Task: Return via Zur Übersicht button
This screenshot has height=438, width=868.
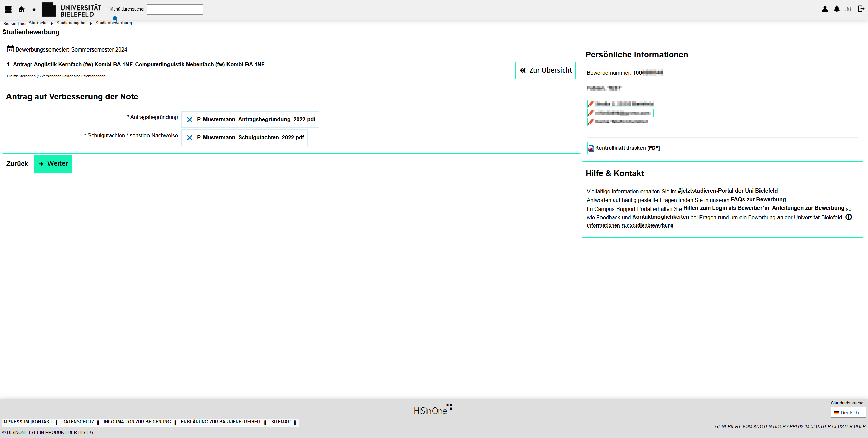Action: click(x=545, y=71)
